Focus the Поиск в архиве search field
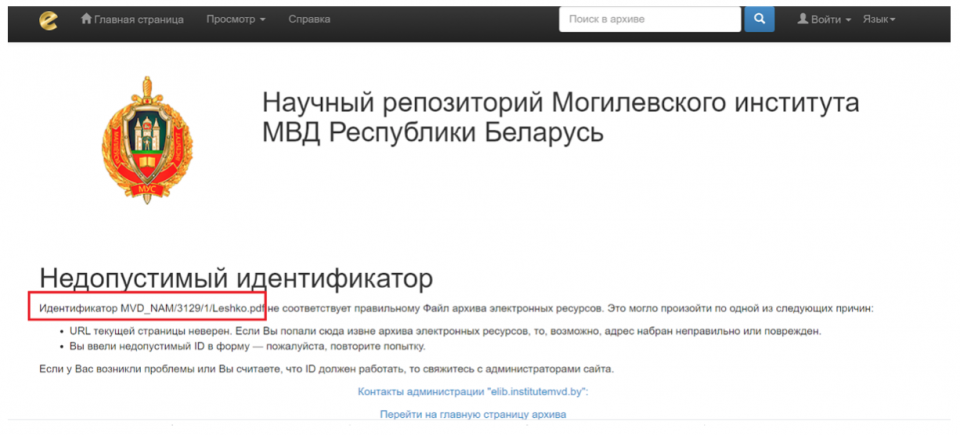960x435 pixels. 650,20
